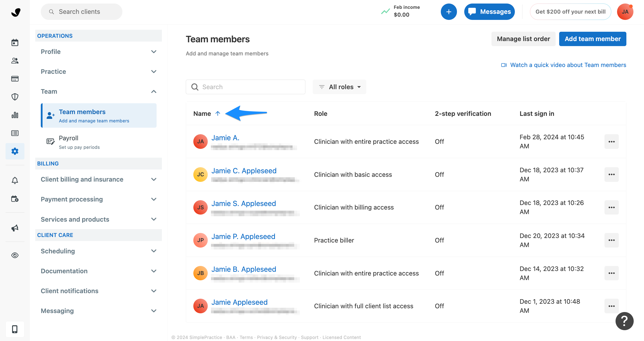This screenshot has width=644, height=341.
Task: Open the marketing megaphone icon
Action: point(15,228)
